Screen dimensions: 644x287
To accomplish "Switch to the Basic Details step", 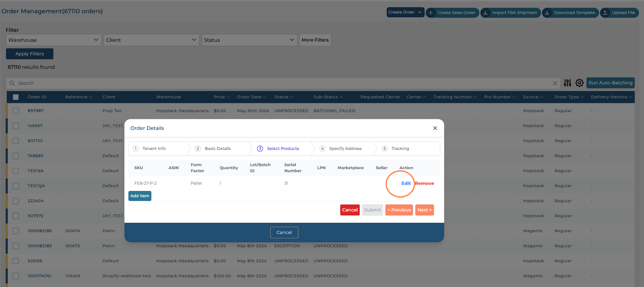I will pyautogui.click(x=217, y=149).
